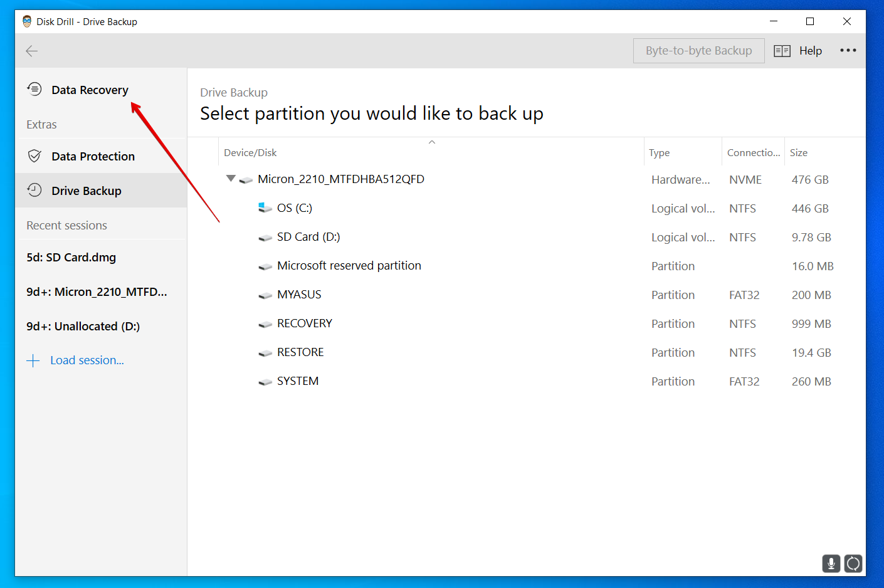This screenshot has width=884, height=588.
Task: Click FAT32 in the SYSTEM row
Action: [x=744, y=382]
